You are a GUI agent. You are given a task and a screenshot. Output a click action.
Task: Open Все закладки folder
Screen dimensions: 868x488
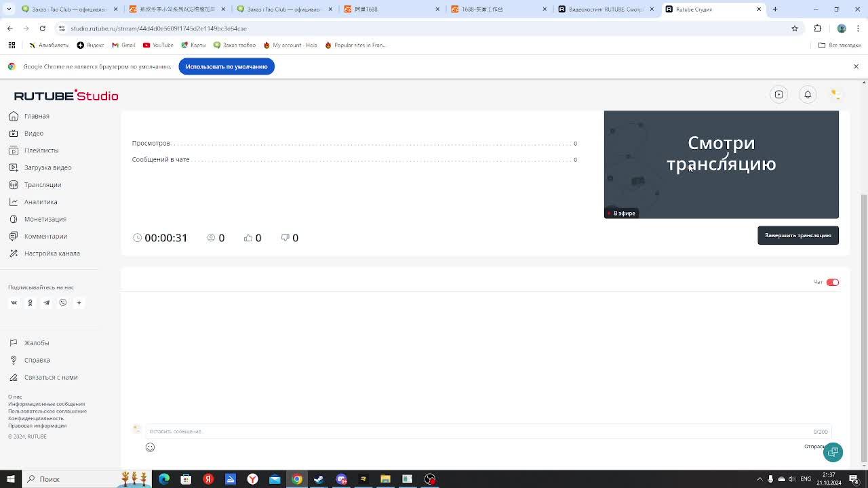840,45
